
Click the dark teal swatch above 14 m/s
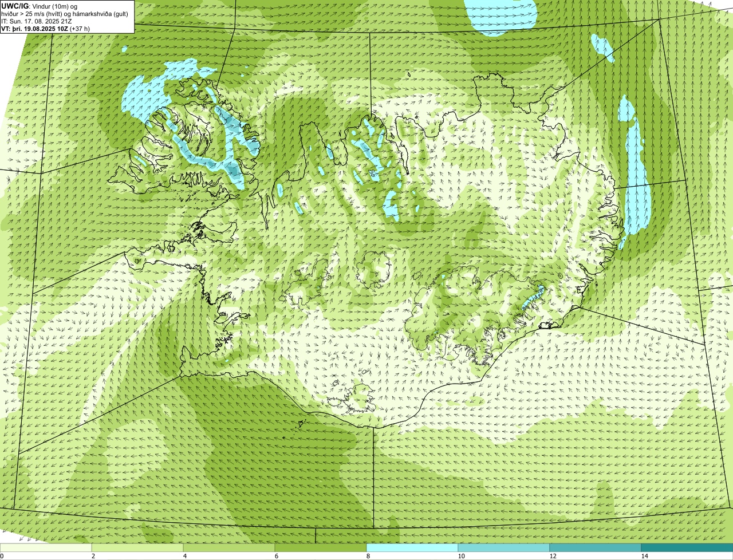[x=687, y=548]
